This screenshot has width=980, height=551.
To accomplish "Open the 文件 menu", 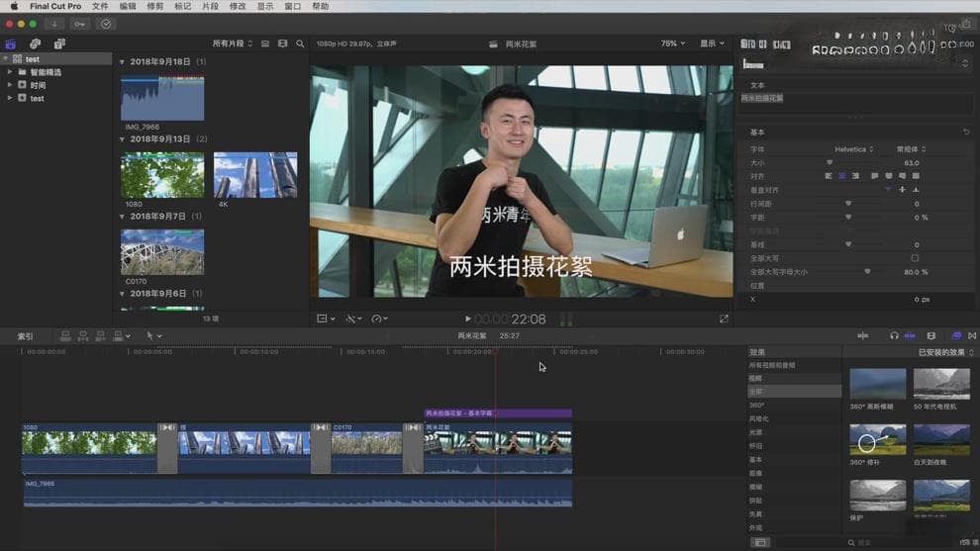I will [100, 6].
